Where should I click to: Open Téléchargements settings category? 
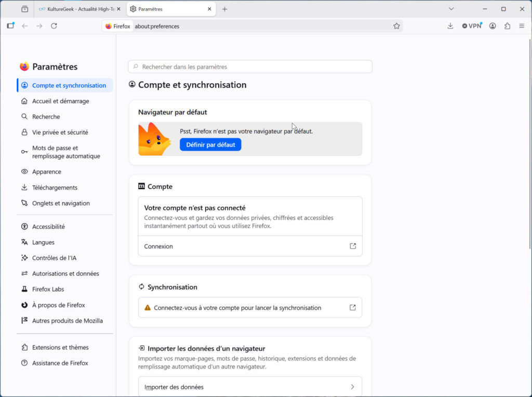tap(65, 188)
